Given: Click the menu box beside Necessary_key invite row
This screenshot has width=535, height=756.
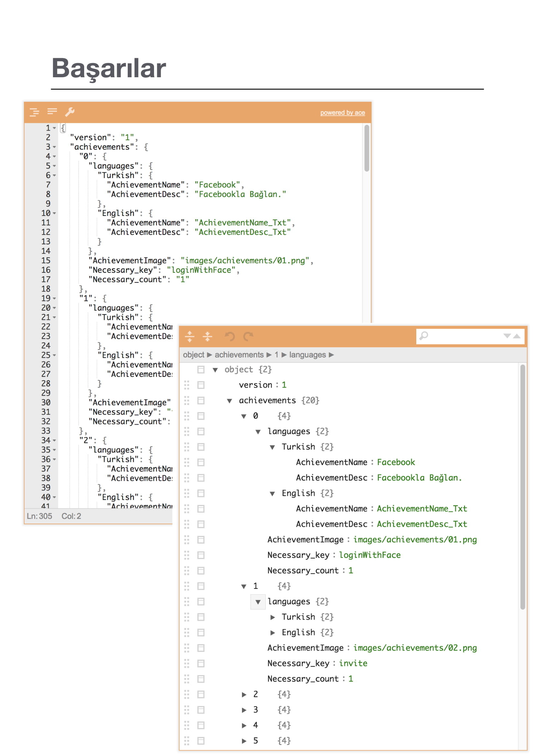Looking at the screenshot, I should (x=201, y=663).
